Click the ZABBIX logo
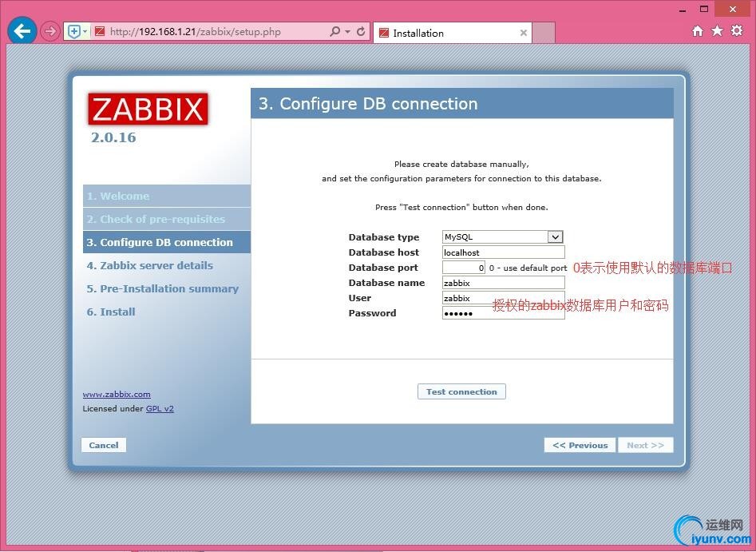The width and height of the screenshot is (756, 552). coord(148,109)
